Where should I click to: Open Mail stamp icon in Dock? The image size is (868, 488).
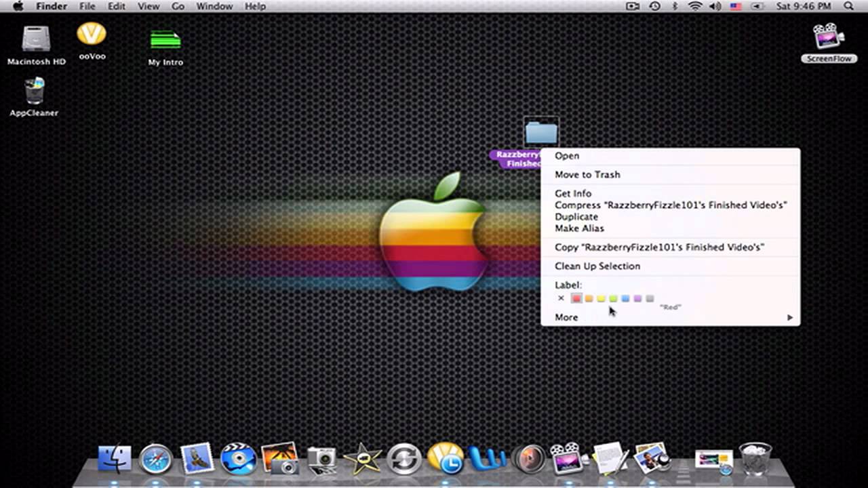pos(197,458)
